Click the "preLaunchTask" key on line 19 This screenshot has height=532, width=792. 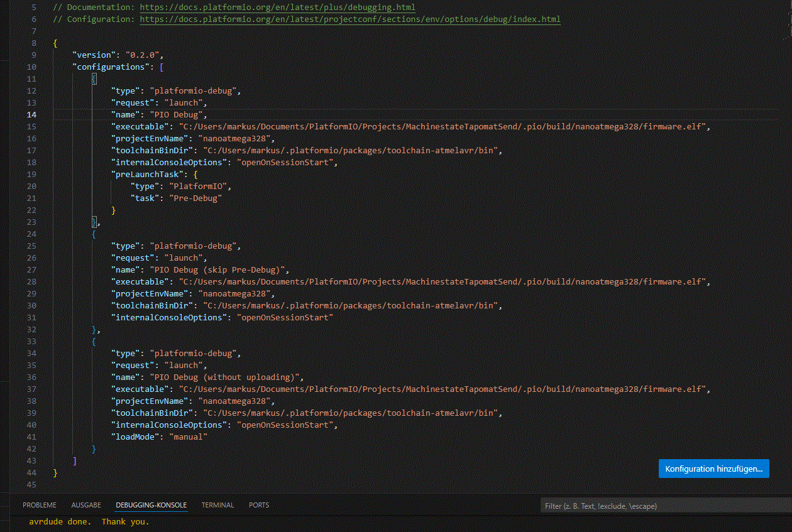pos(148,175)
